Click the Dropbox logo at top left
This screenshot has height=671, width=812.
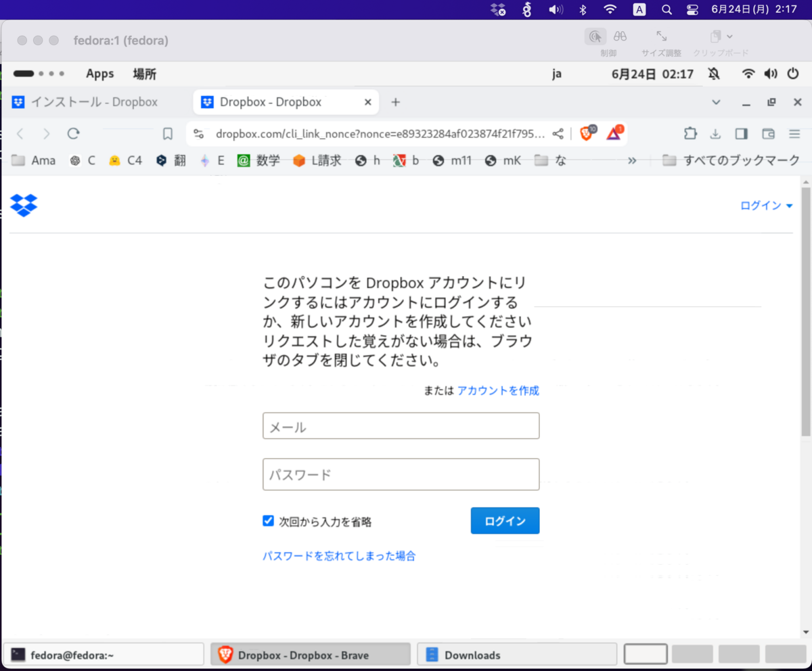[24, 205]
